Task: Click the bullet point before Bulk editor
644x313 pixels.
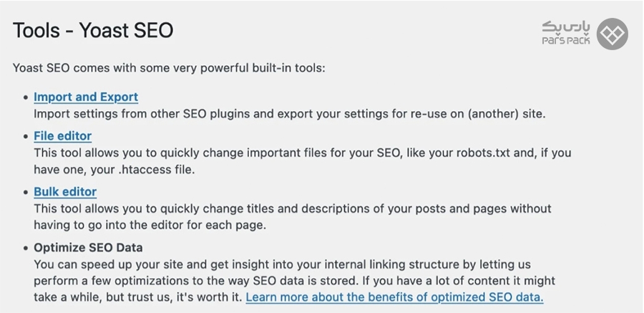Action: pyautogui.click(x=26, y=192)
